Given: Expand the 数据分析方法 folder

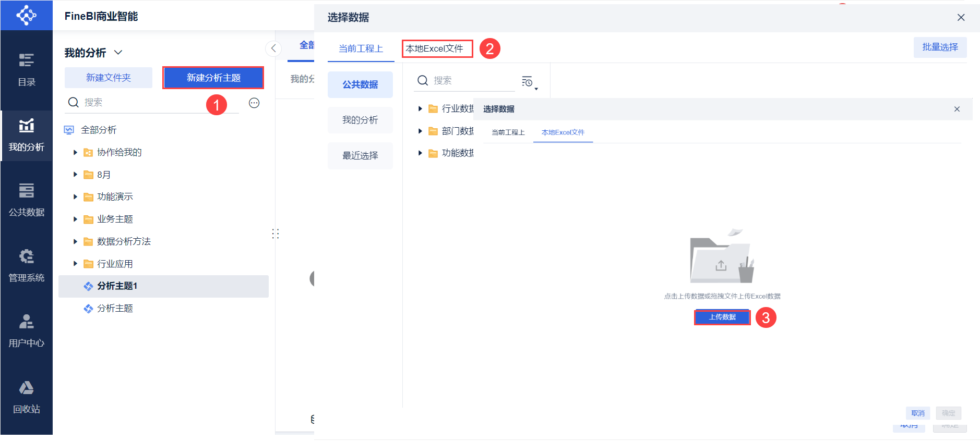Looking at the screenshot, I should [75, 241].
